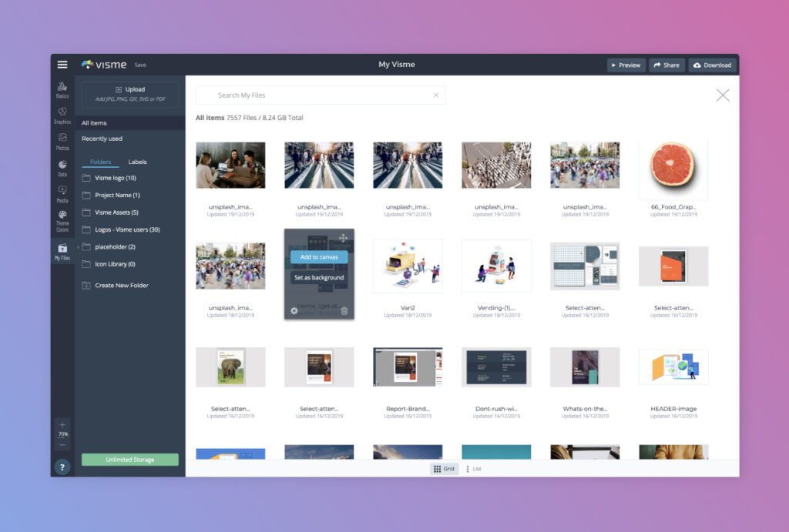
Task: Switch to Grid view
Action: click(x=445, y=468)
